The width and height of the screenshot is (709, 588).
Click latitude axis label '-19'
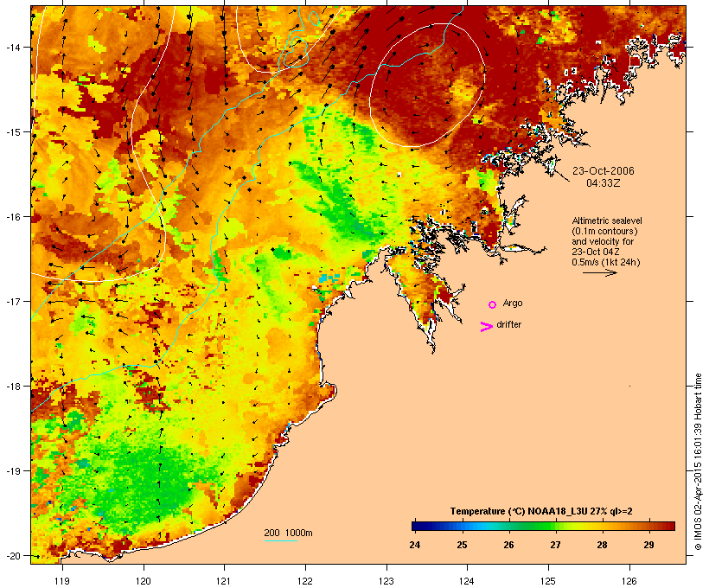(12, 471)
